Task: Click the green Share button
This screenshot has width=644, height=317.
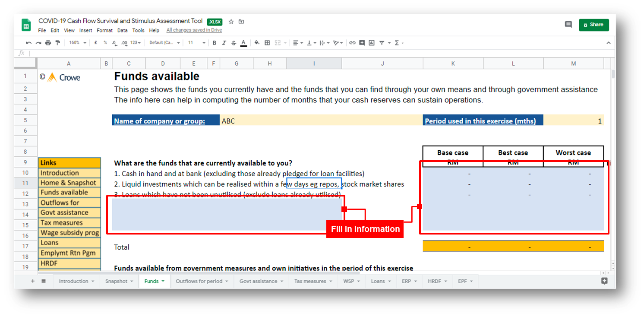Action: tap(593, 25)
